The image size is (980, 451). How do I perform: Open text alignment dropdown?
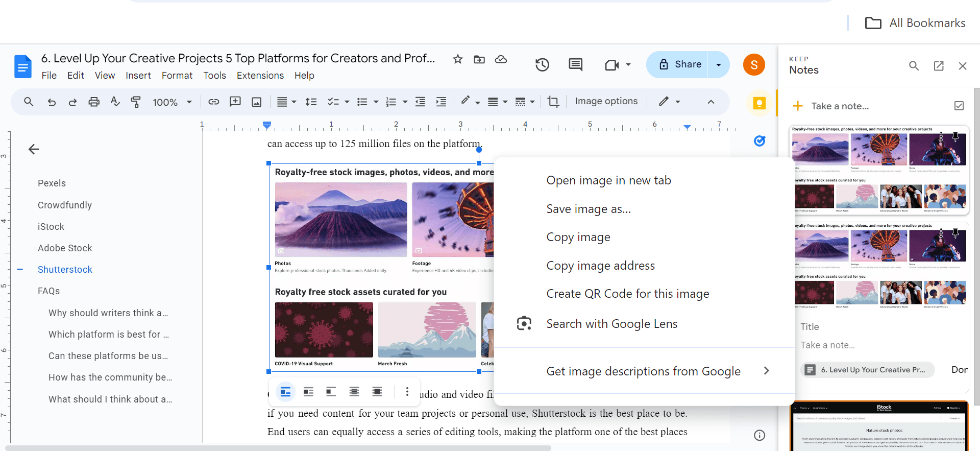tap(286, 102)
